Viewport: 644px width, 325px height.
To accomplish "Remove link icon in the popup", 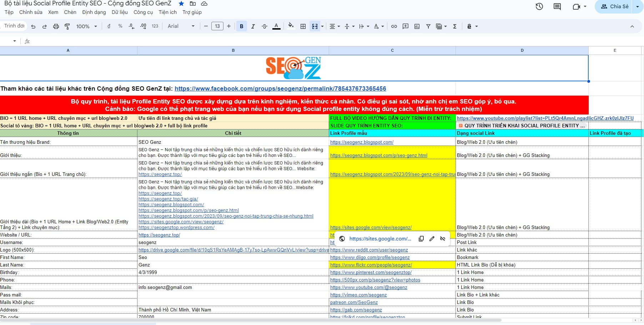I will (x=443, y=239).
